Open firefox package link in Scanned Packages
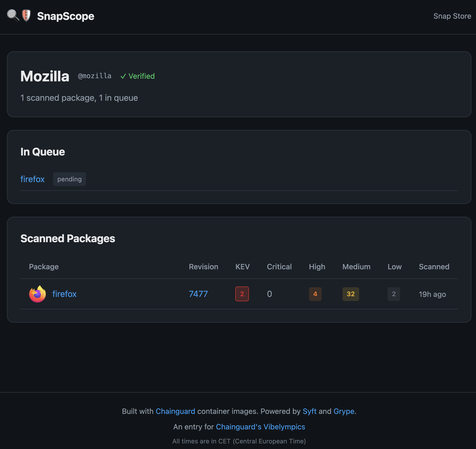Screen dimensions: 476x449 64,294
